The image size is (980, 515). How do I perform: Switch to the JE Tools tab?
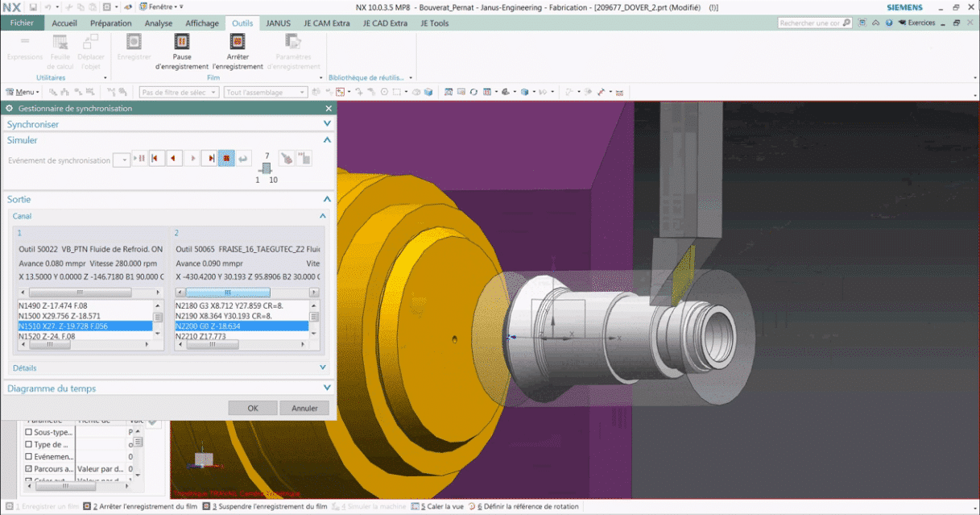coord(435,23)
